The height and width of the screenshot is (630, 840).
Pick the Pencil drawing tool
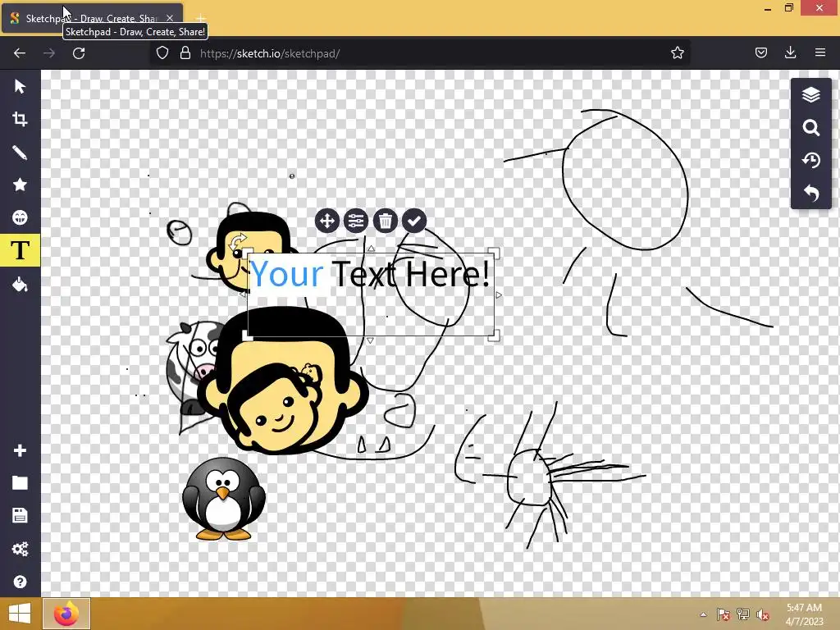(x=20, y=153)
